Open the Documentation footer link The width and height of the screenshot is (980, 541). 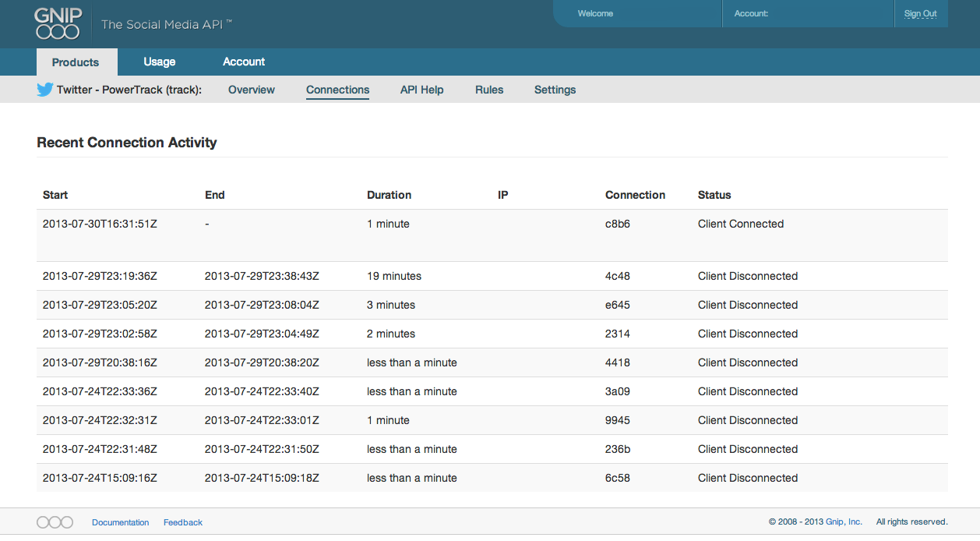point(121,522)
